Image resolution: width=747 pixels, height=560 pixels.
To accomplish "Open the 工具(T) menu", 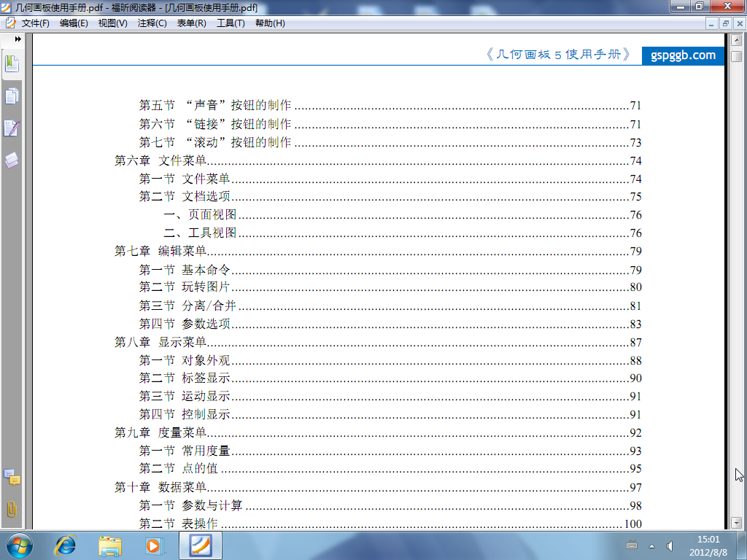I will (x=231, y=23).
